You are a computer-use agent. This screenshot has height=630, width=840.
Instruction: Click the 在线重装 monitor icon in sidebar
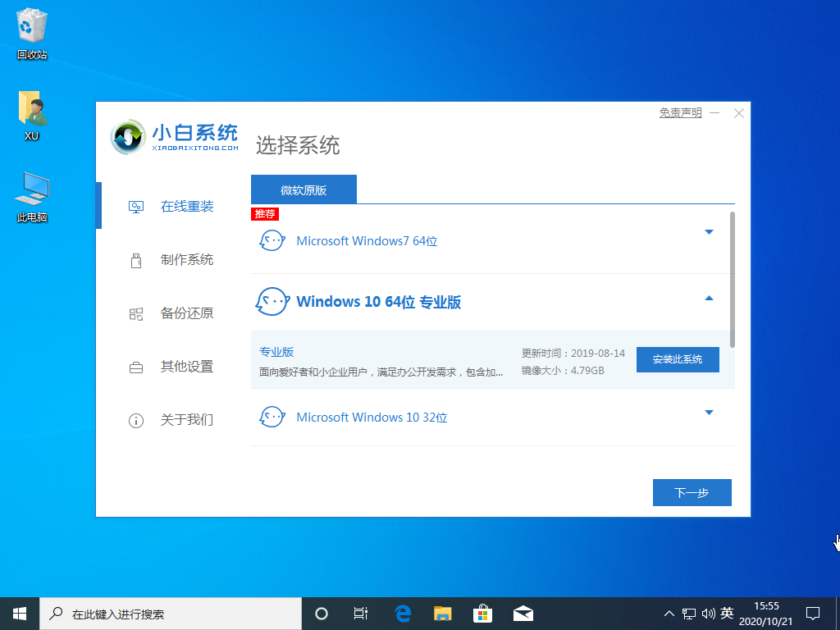coord(136,207)
